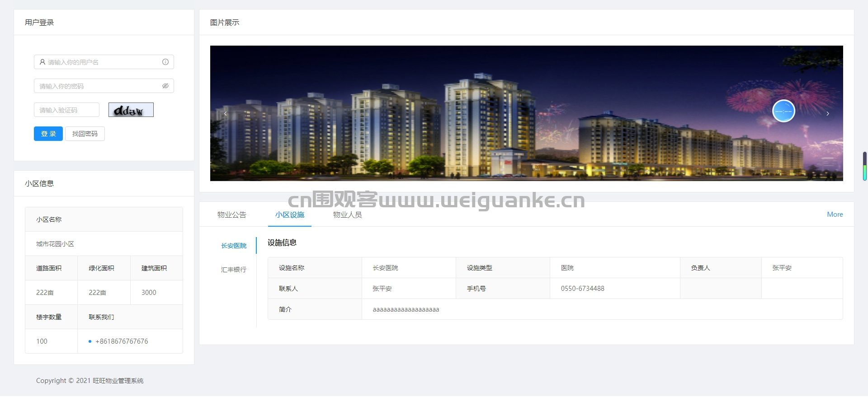The width and height of the screenshot is (868, 415).
Task: Focus the verification code input
Action: pyautogui.click(x=66, y=110)
